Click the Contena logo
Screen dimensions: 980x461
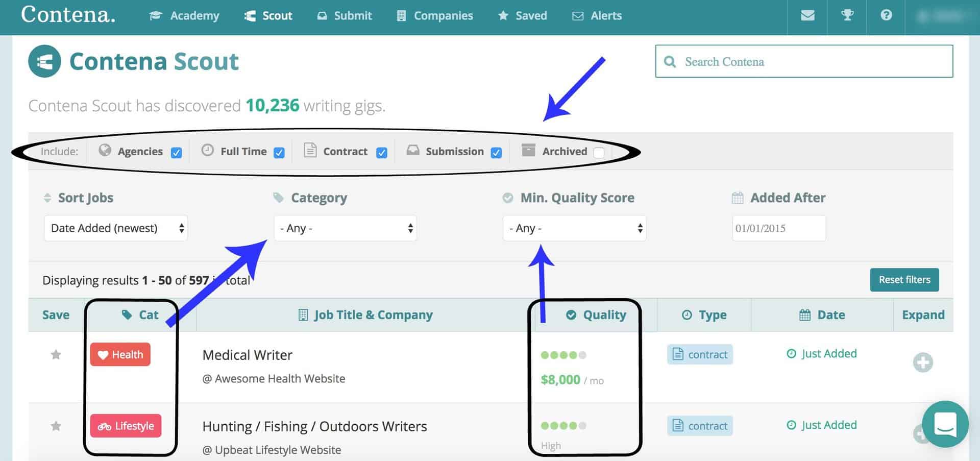pos(68,15)
